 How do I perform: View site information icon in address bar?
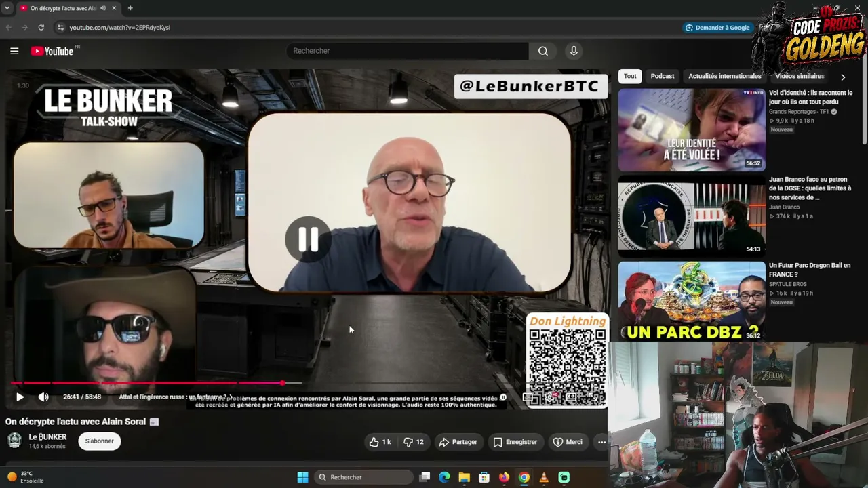coord(60,27)
